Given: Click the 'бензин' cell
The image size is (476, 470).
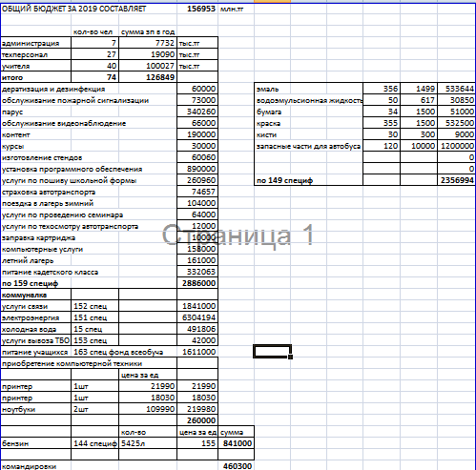Looking at the screenshot, I should [x=36, y=443].
